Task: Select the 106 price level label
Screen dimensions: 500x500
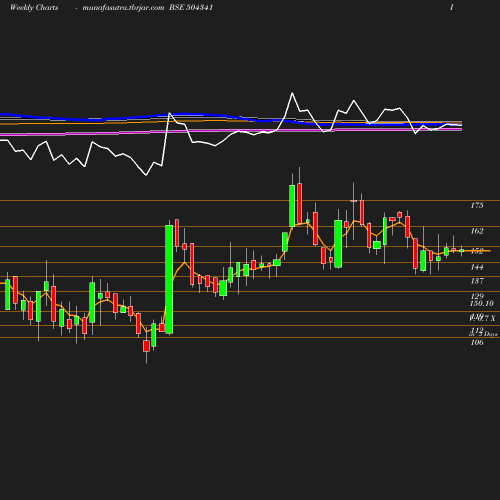Action: coord(477,342)
